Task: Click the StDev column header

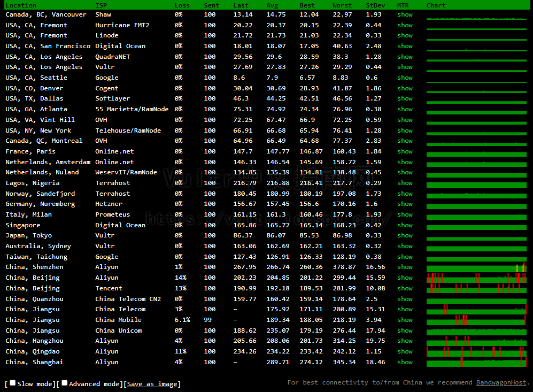Action: [375, 5]
